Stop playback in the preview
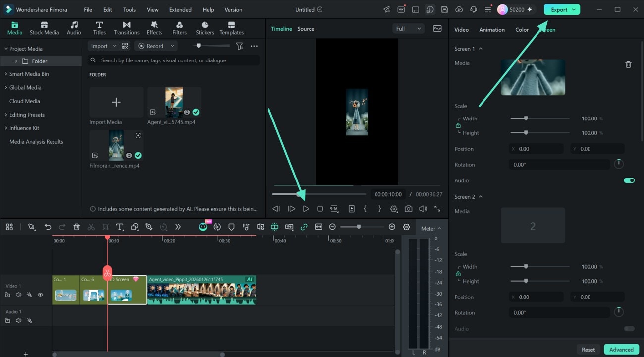Screen dimensions: 644x357 click(320, 209)
